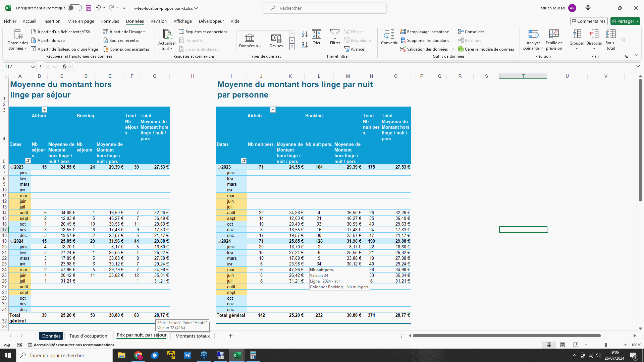Click the Actualiser tout refresh icon
The image size is (644, 362).
167,35
